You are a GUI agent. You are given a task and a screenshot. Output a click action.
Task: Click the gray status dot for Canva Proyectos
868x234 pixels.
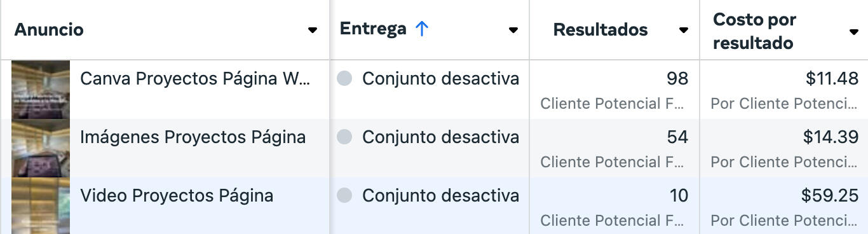(344, 79)
